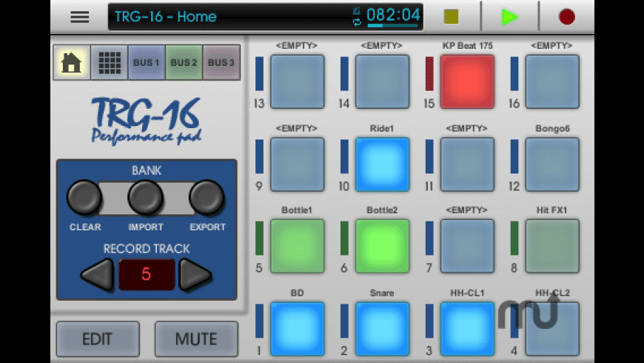Click the level bar beside pad 12

point(514,156)
